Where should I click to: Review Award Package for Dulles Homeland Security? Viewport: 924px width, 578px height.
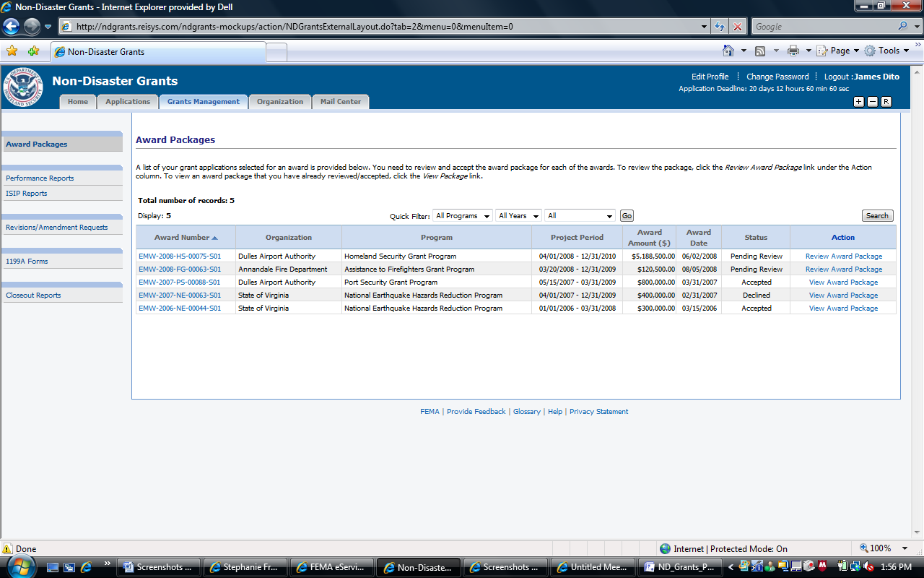tap(844, 256)
